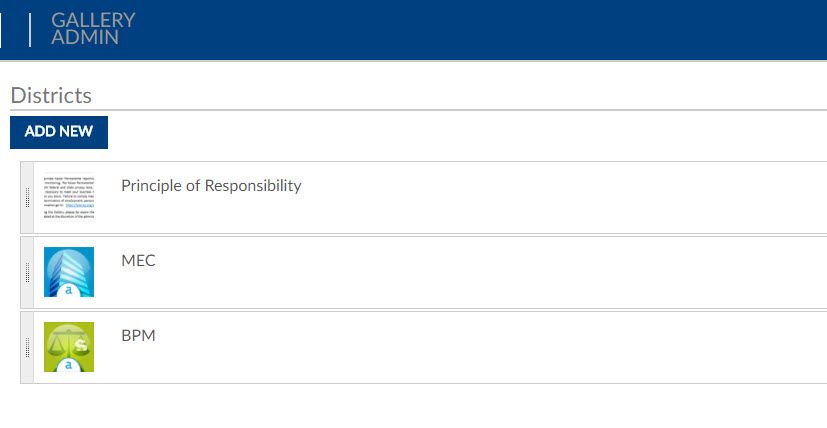The height and width of the screenshot is (428, 827).
Task: Click the Districts section heading
Action: point(51,95)
